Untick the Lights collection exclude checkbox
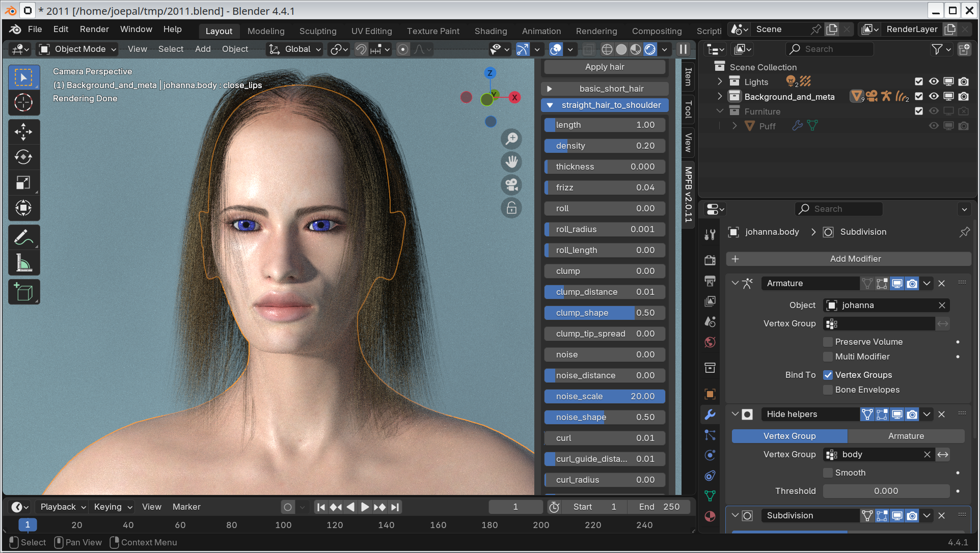 (919, 81)
